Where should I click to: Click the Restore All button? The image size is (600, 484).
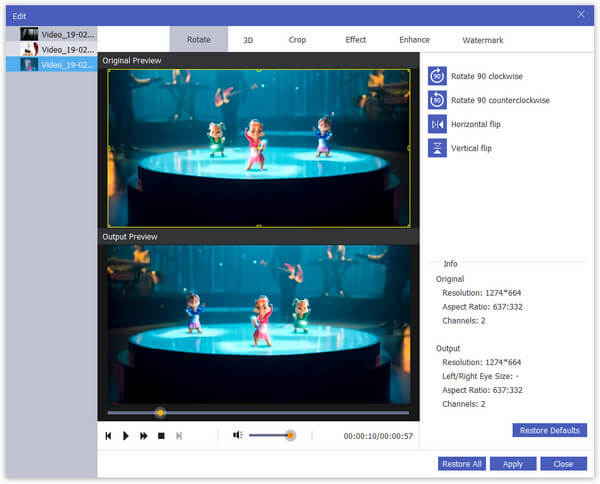tap(462, 464)
